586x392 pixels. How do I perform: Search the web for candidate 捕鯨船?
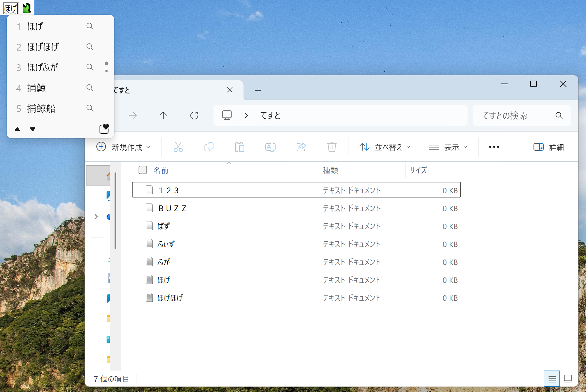[x=90, y=108]
